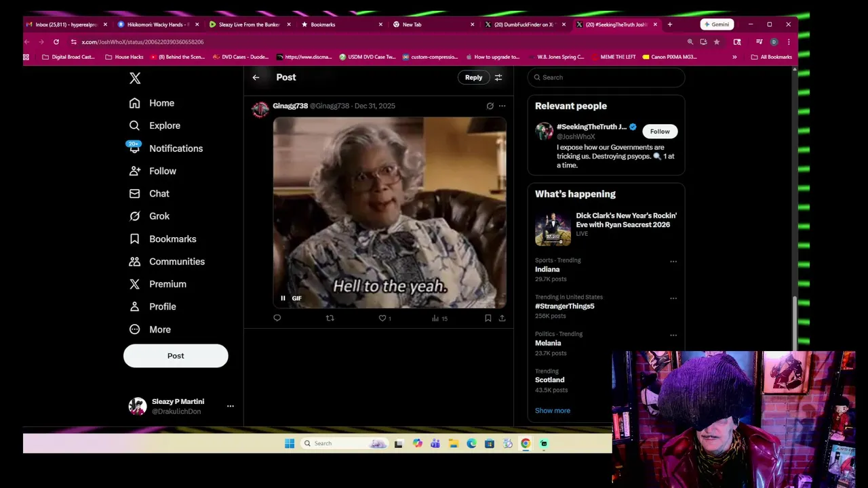868x488 pixels.
Task: Click the Reply button in post header
Action: [473, 77]
